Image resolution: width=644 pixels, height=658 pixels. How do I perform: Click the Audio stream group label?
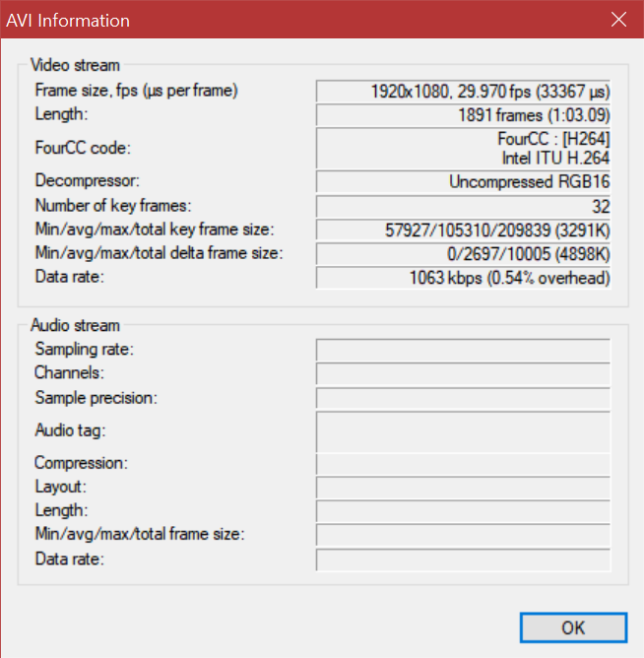75,326
